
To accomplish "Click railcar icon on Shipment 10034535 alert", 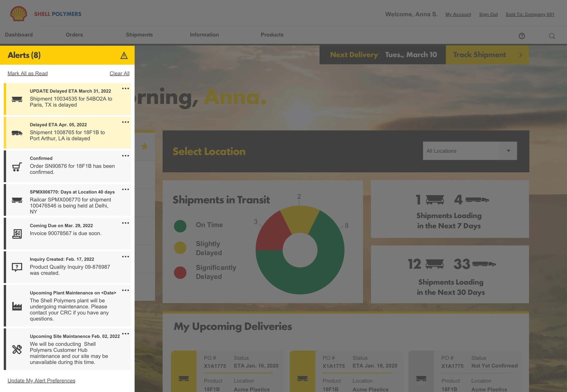I will (17, 99).
